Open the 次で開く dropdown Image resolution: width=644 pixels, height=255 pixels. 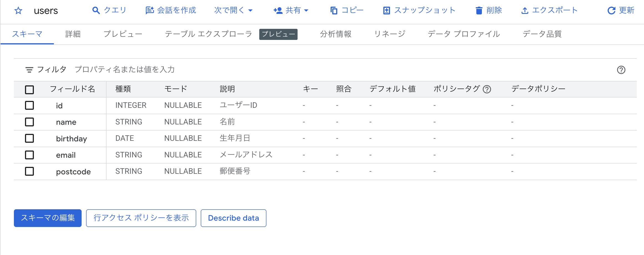233,10
